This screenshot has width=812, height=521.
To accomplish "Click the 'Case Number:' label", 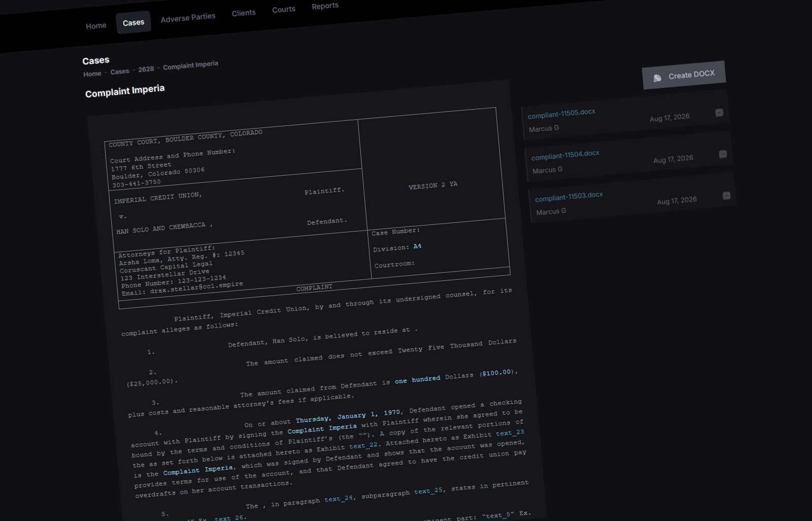I will (396, 232).
